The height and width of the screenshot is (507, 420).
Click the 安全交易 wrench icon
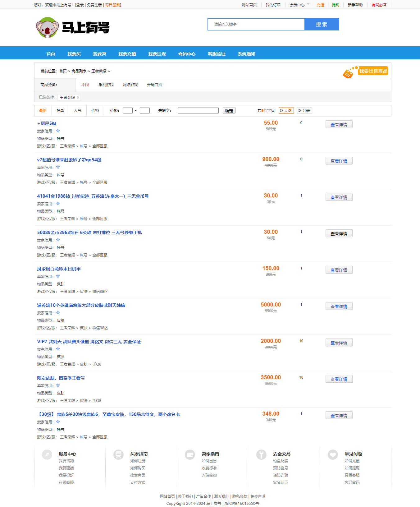261,454
